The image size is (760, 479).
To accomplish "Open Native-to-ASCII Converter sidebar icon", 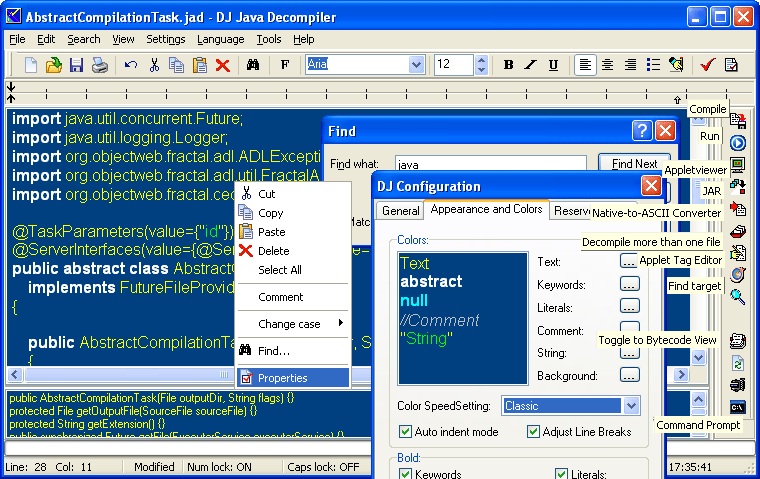I will [x=738, y=208].
